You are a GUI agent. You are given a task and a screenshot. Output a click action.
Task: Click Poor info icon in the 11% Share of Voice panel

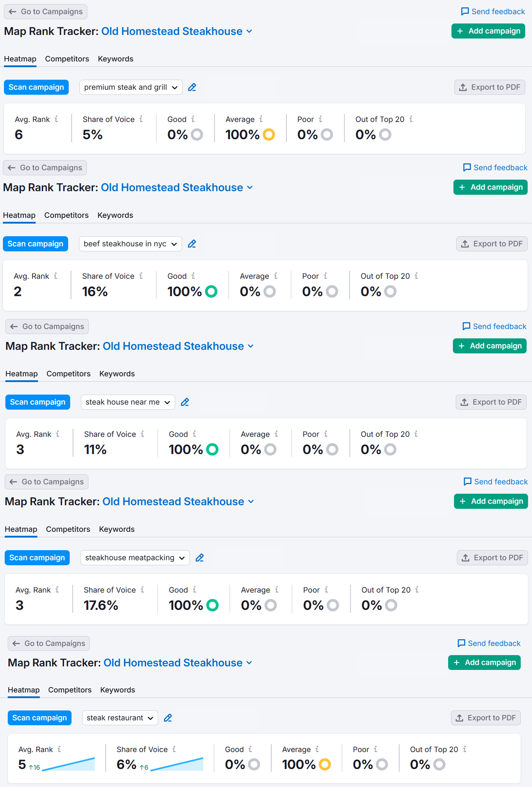pos(326,434)
